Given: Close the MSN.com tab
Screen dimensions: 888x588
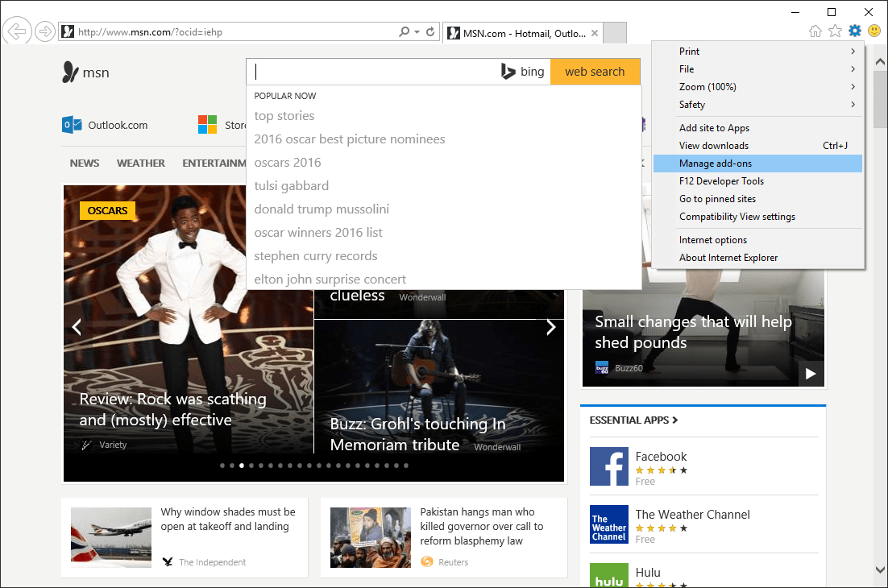Looking at the screenshot, I should 594,33.
